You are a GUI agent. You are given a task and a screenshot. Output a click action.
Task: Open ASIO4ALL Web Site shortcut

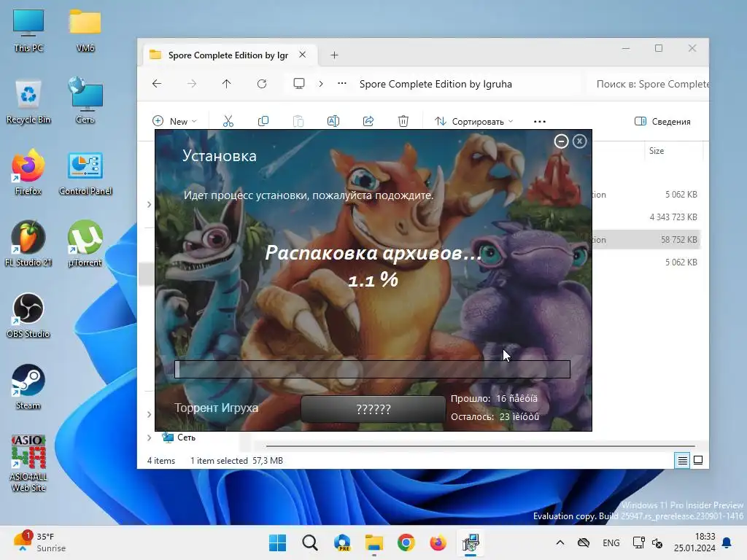[28, 463]
